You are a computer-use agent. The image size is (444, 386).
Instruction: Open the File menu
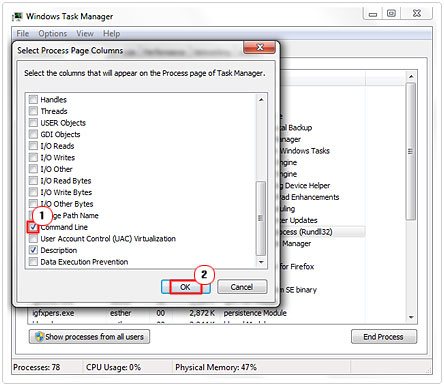coord(23,34)
